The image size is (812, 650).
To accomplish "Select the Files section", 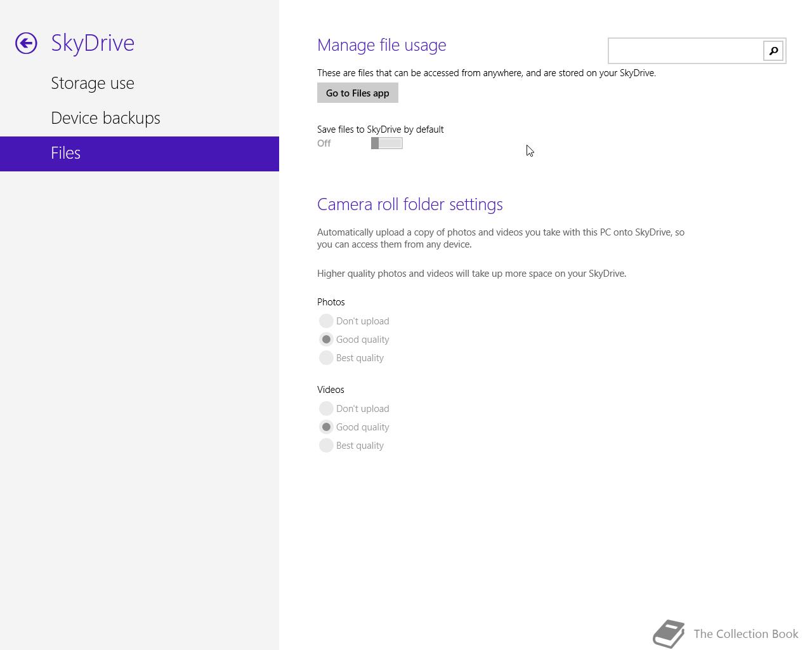I will pos(140,154).
